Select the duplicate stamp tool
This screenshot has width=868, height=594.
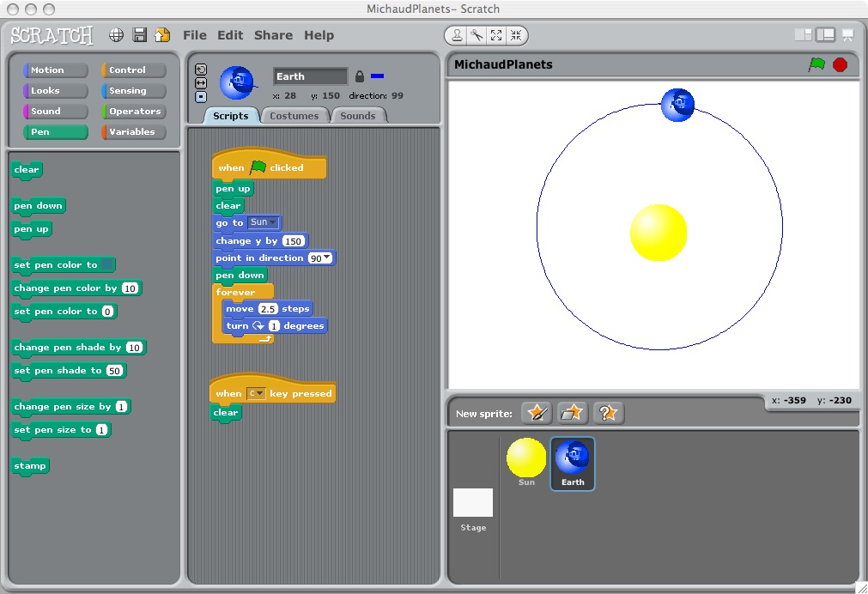(x=458, y=35)
